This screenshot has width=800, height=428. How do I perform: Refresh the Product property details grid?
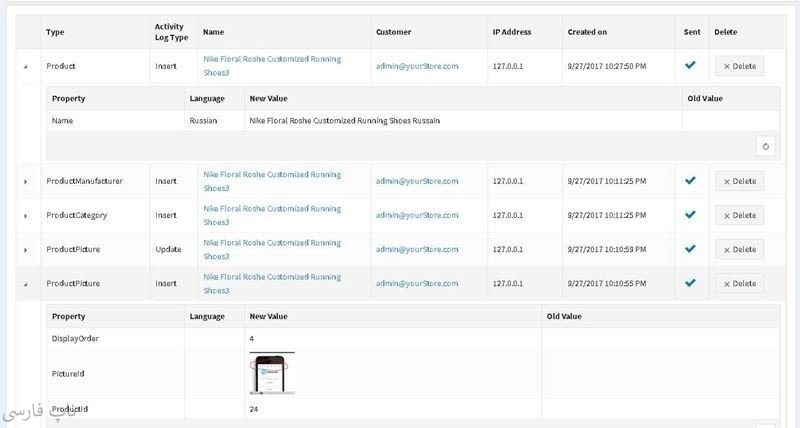765,146
